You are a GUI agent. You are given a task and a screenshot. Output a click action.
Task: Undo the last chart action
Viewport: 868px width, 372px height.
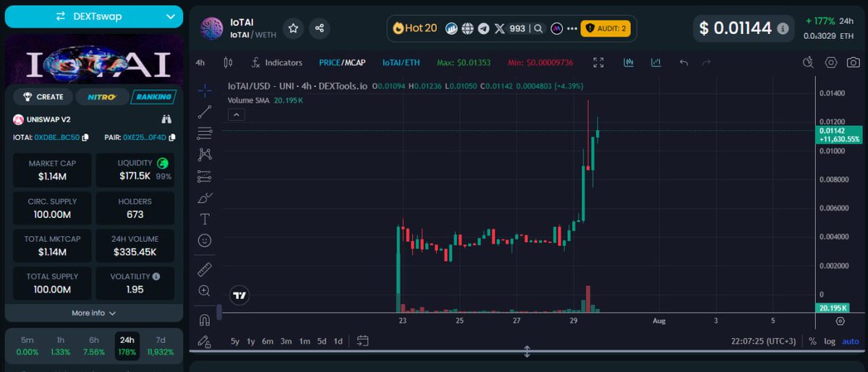[684, 62]
